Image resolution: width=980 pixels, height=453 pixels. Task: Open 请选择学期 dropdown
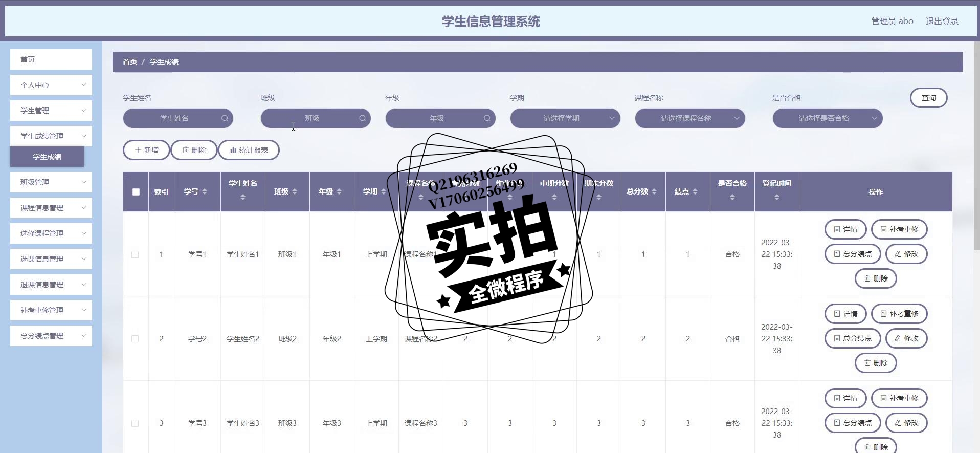coord(565,118)
